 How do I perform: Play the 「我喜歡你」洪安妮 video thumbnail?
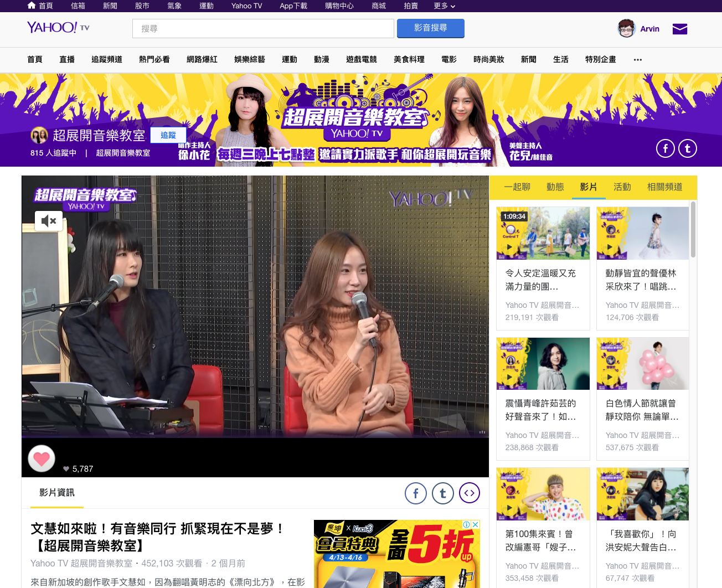(643, 494)
